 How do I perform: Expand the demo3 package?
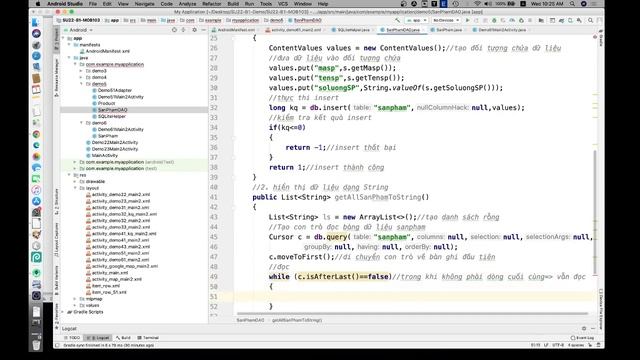click(81, 71)
